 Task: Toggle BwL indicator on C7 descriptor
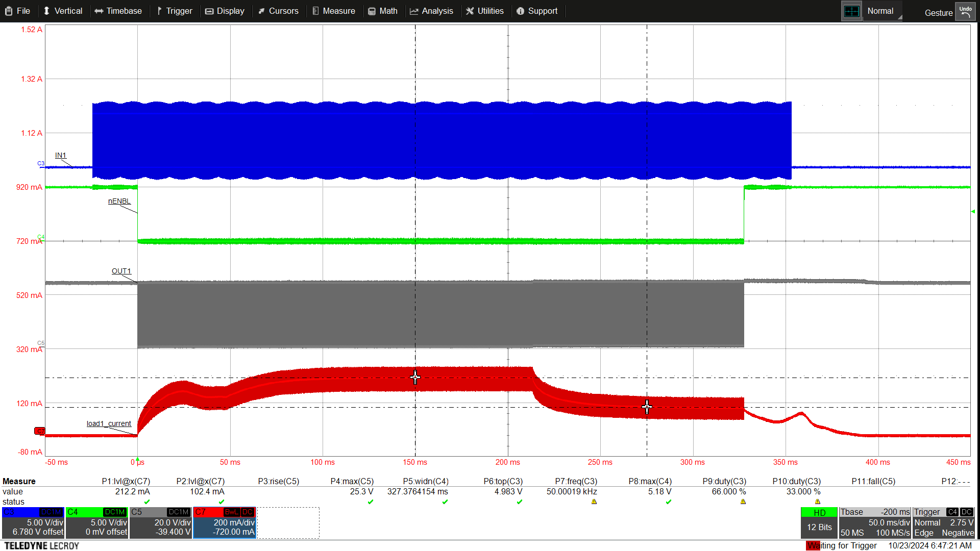231,512
